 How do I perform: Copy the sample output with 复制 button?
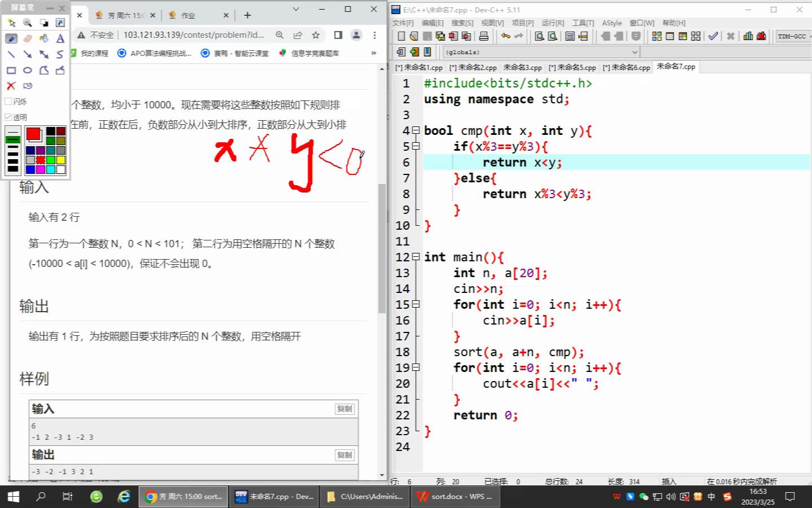(345, 455)
